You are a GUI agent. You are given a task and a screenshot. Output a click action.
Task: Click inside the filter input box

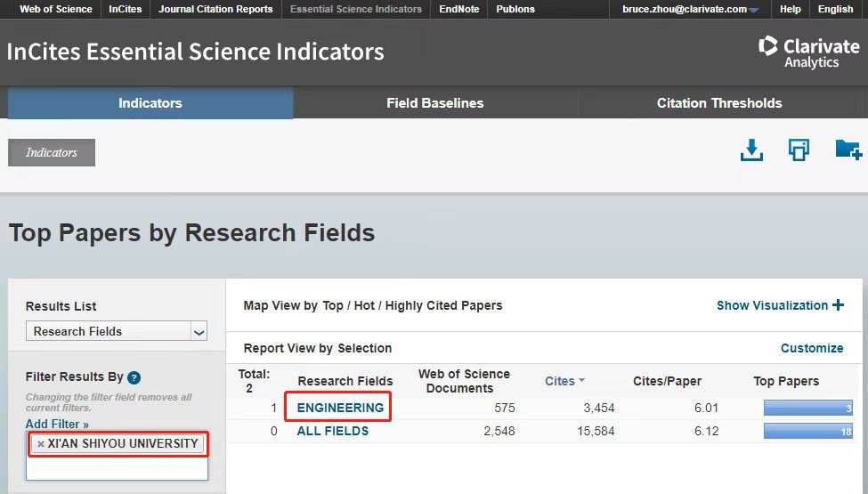(117, 467)
